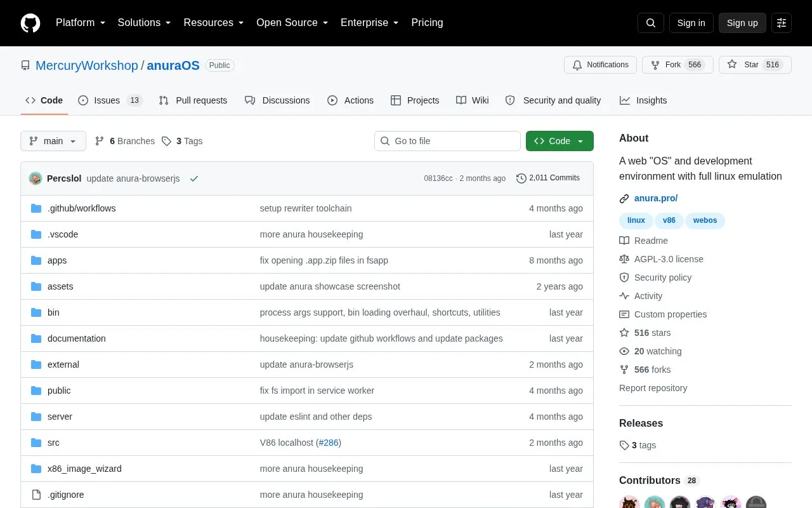View the 3 Tags link near branches
The height and width of the screenshot is (508, 812).
182,141
